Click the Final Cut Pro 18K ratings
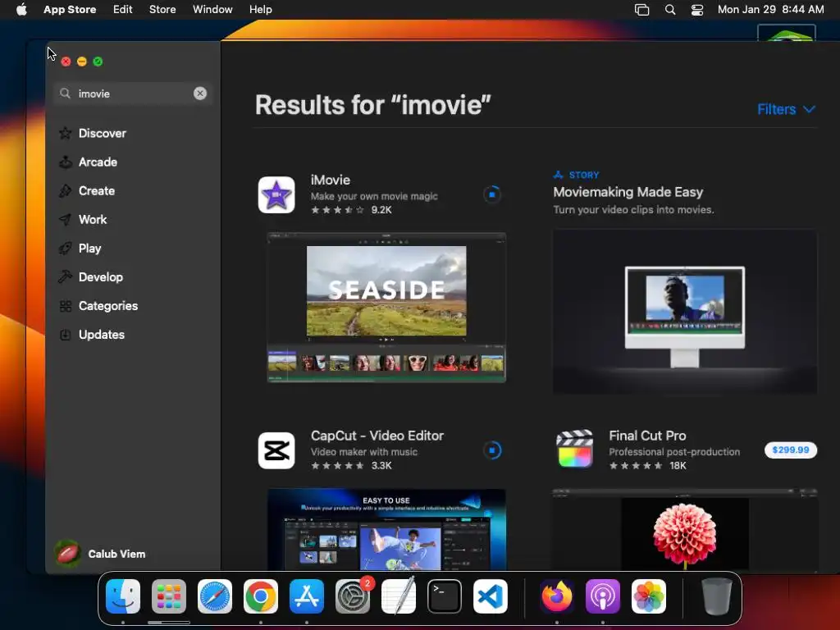This screenshot has height=630, width=840. click(x=647, y=466)
